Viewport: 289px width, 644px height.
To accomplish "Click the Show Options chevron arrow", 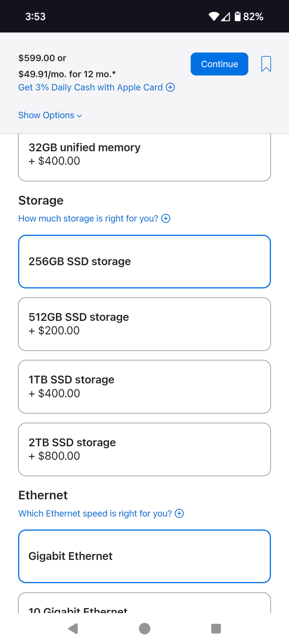I will (80, 116).
